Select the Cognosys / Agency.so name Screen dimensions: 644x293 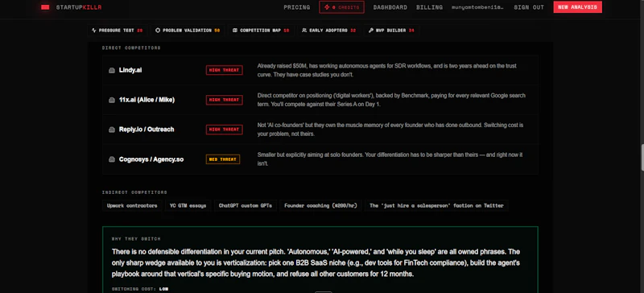[x=151, y=159]
